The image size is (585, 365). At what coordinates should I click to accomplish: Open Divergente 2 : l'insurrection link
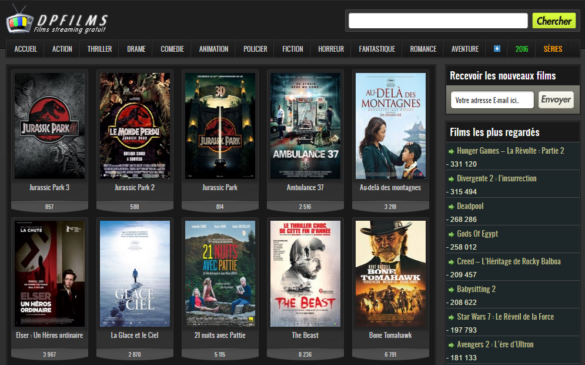497,178
